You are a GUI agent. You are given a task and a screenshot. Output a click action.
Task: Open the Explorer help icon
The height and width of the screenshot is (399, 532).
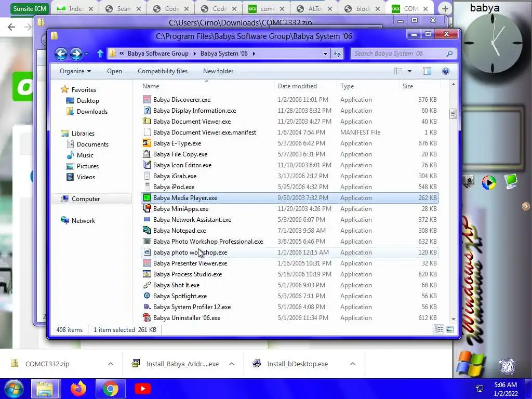pos(446,71)
